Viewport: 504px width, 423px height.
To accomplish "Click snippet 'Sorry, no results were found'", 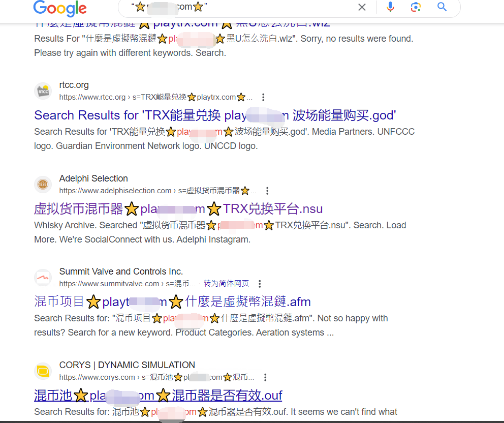I will tap(224, 46).
